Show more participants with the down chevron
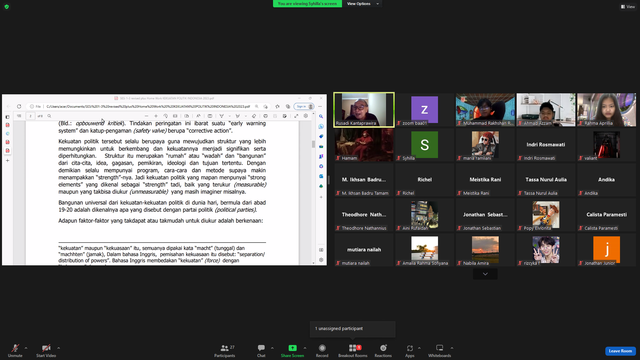The width and height of the screenshot is (640, 360). (485, 274)
